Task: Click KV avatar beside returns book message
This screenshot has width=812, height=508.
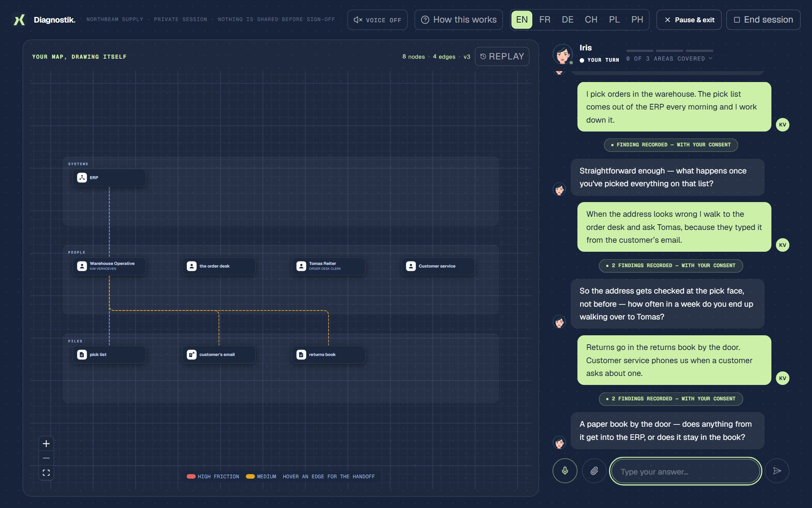Action: click(783, 378)
